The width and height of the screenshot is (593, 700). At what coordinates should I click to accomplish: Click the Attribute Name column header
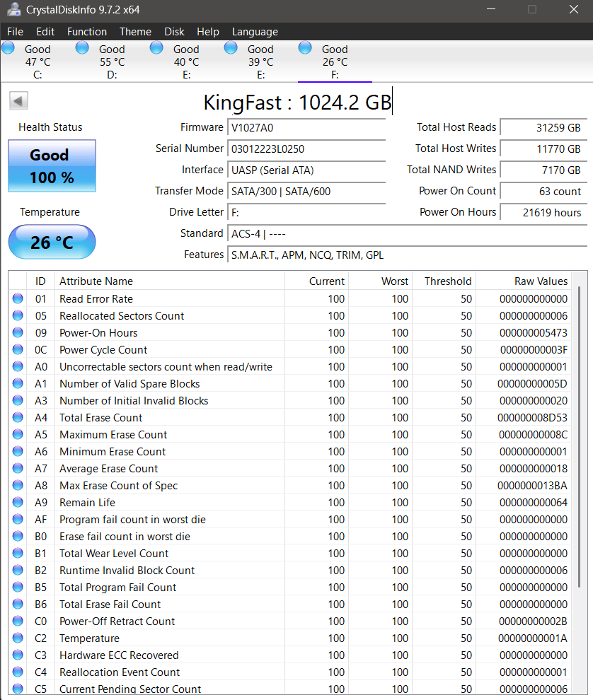(x=170, y=281)
